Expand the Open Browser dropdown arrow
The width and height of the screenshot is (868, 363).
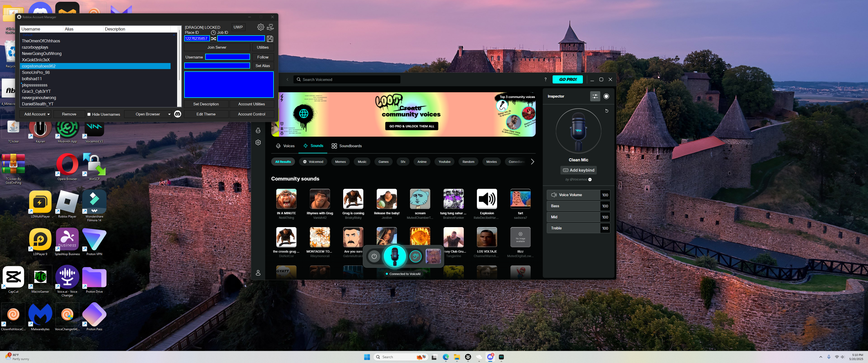169,114
